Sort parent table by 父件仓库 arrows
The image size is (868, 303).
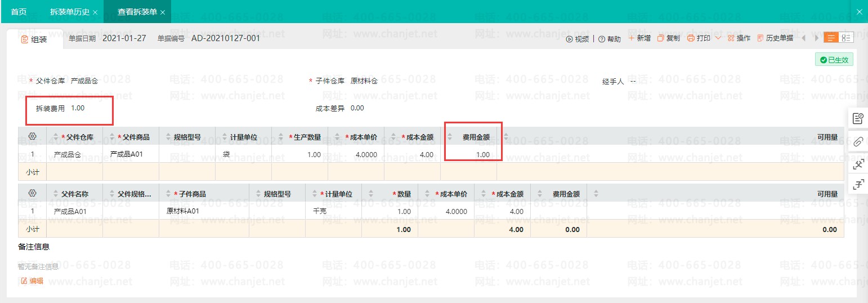click(x=55, y=137)
